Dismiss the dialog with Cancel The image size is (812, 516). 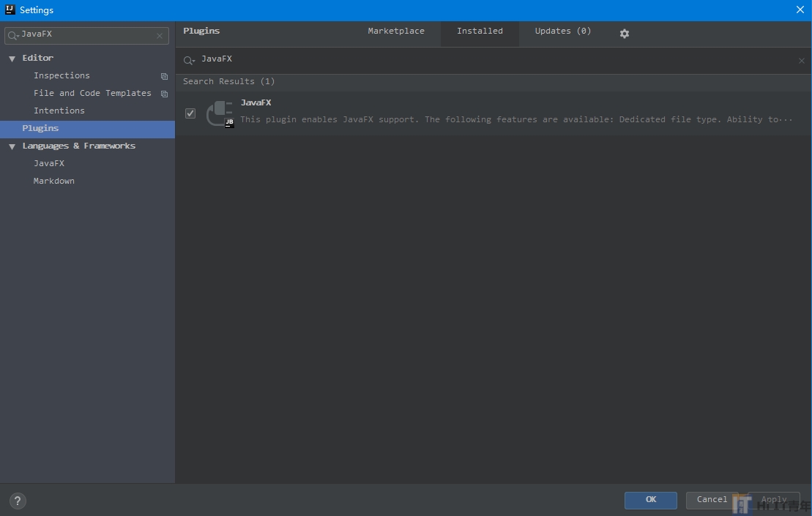[712, 500]
